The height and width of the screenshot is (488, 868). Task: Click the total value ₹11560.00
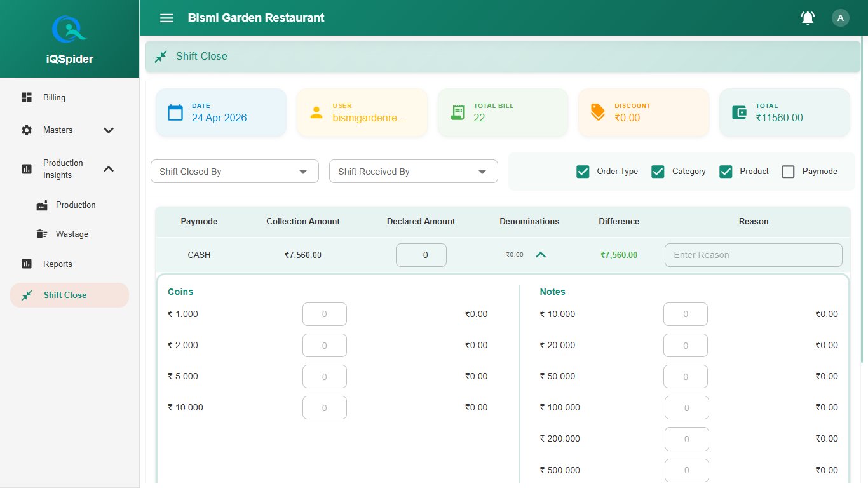[779, 118]
